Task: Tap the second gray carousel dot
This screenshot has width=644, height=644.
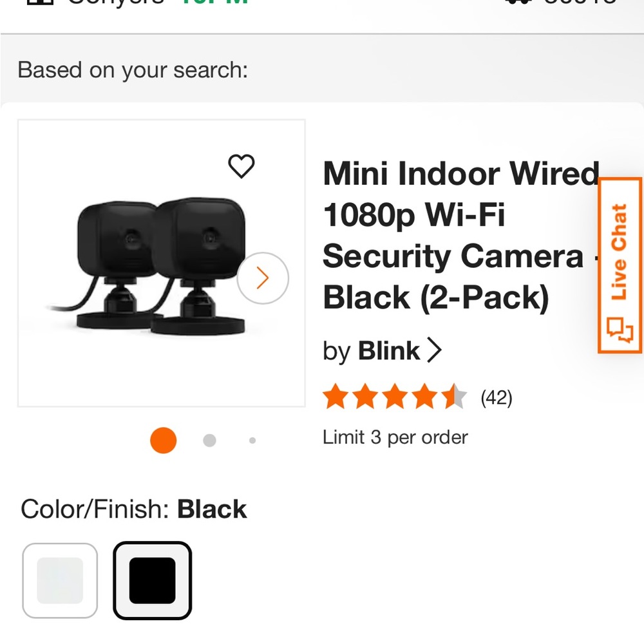Action: (209, 440)
